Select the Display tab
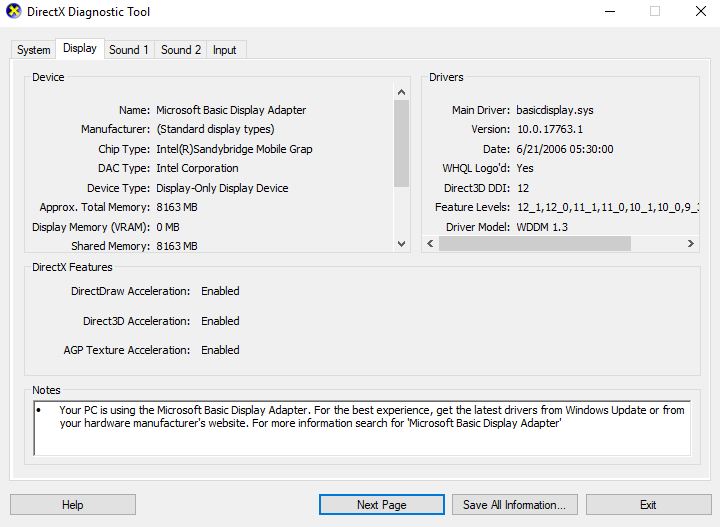This screenshot has height=527, width=720. pyautogui.click(x=80, y=48)
